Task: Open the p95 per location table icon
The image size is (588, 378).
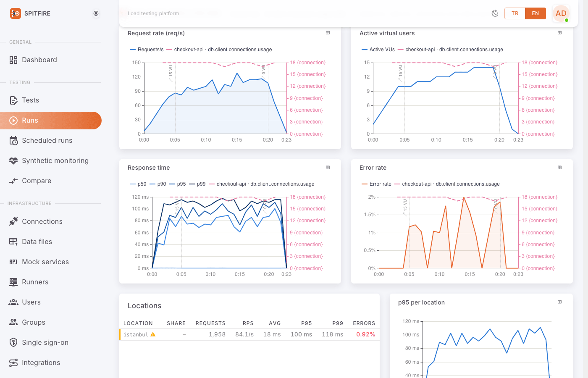Action: [x=560, y=302]
